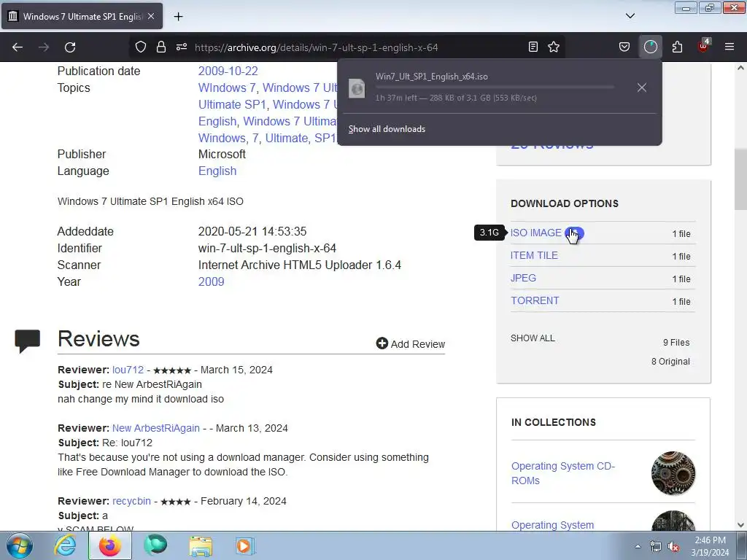Click the scrollbar down arrow

coord(740,525)
